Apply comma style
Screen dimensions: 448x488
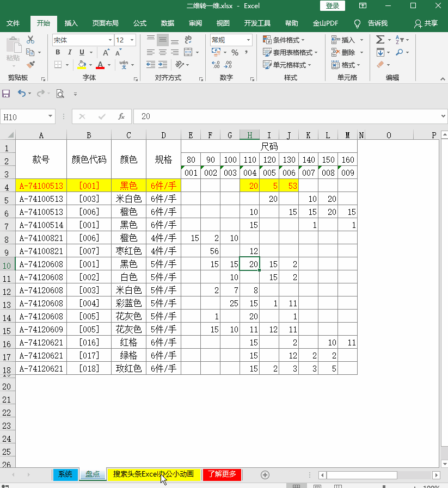pyautogui.click(x=246, y=52)
